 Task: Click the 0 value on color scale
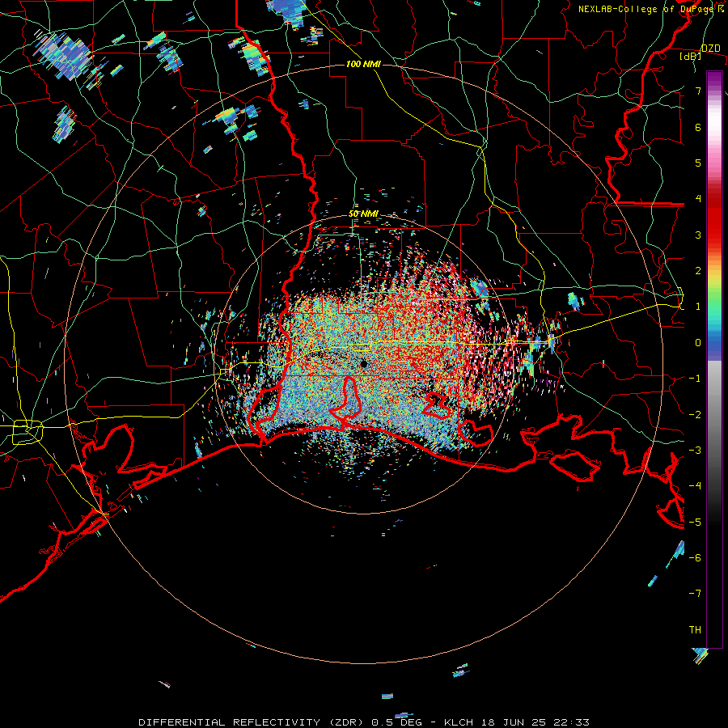[698, 343]
